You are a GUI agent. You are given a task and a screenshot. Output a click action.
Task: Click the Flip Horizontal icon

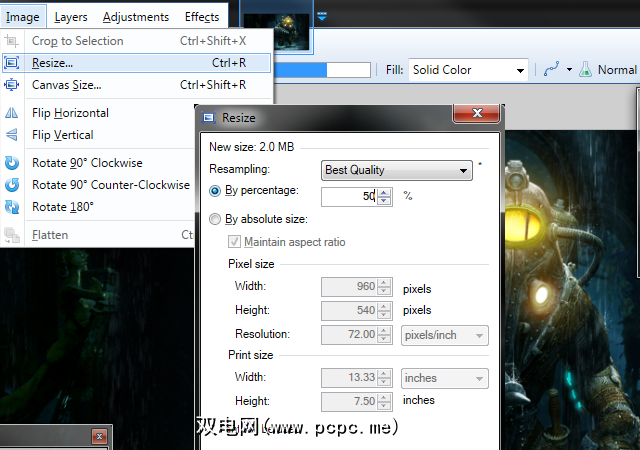click(11, 113)
